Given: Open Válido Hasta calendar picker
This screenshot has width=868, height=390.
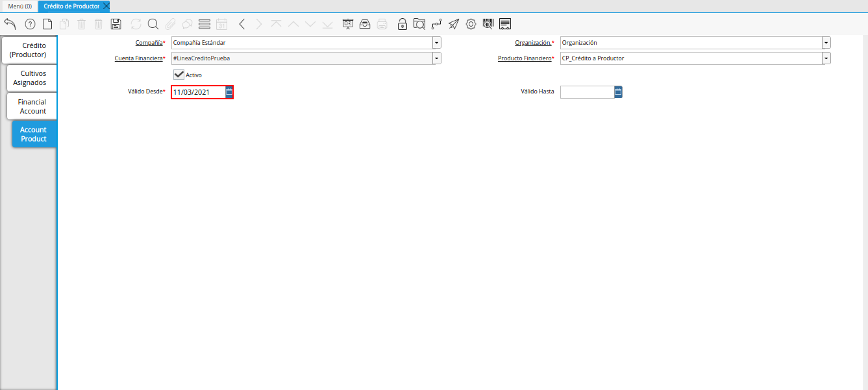Looking at the screenshot, I should pos(618,92).
